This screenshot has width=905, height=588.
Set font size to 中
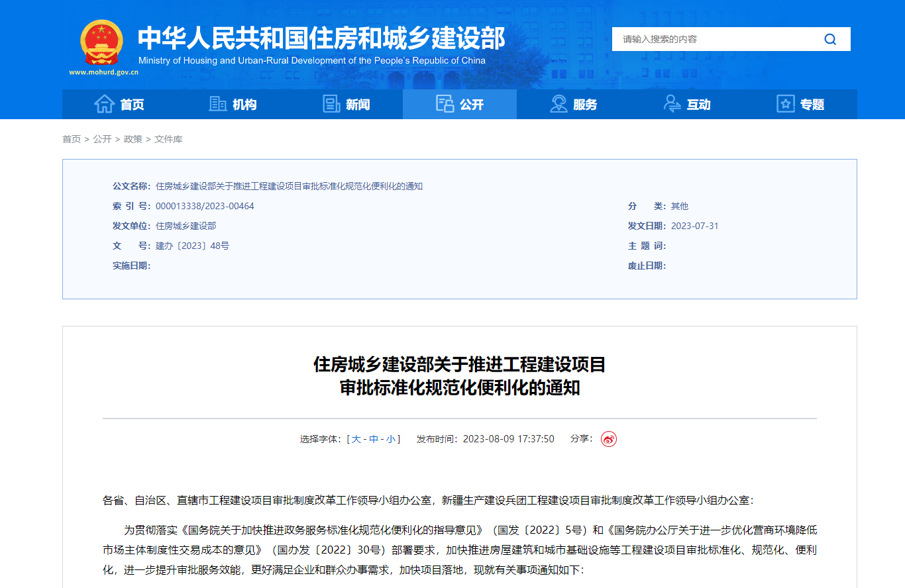pos(374,439)
